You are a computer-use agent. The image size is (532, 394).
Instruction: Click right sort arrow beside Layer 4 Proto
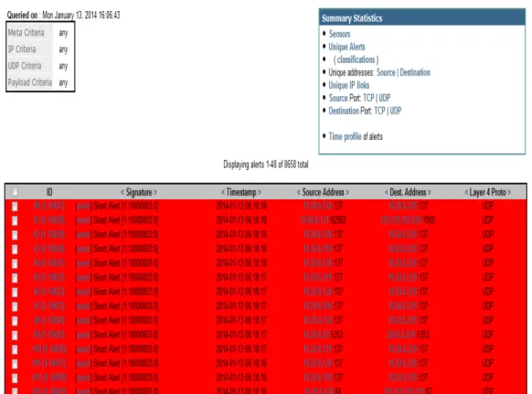(509, 192)
